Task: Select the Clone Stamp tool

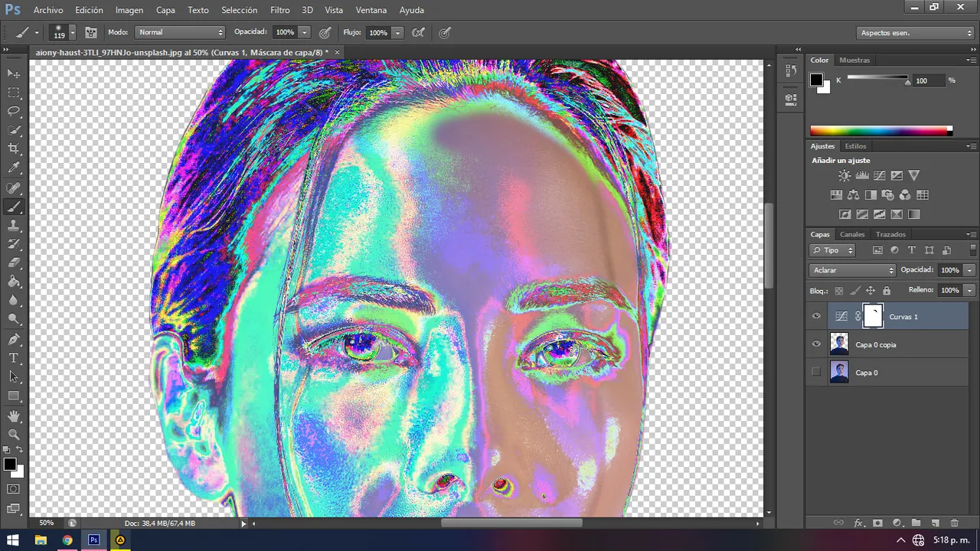Action: click(14, 226)
